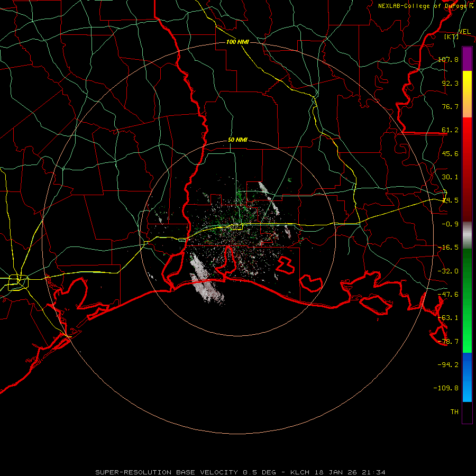Pick the red segment of the color bar

click(467, 169)
